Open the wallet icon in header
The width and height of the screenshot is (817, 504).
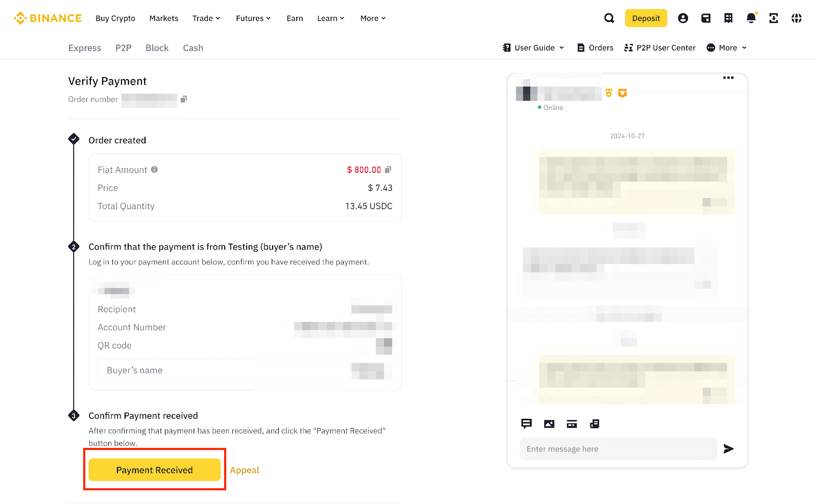click(706, 18)
